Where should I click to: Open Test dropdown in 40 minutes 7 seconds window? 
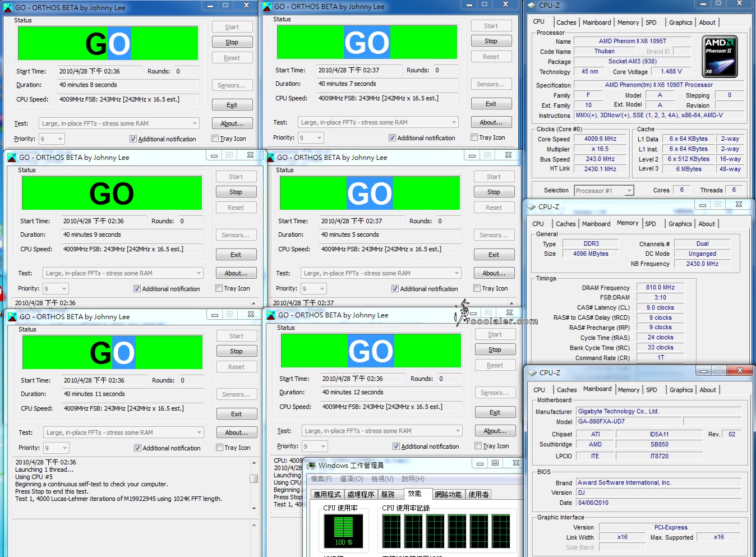(x=378, y=122)
